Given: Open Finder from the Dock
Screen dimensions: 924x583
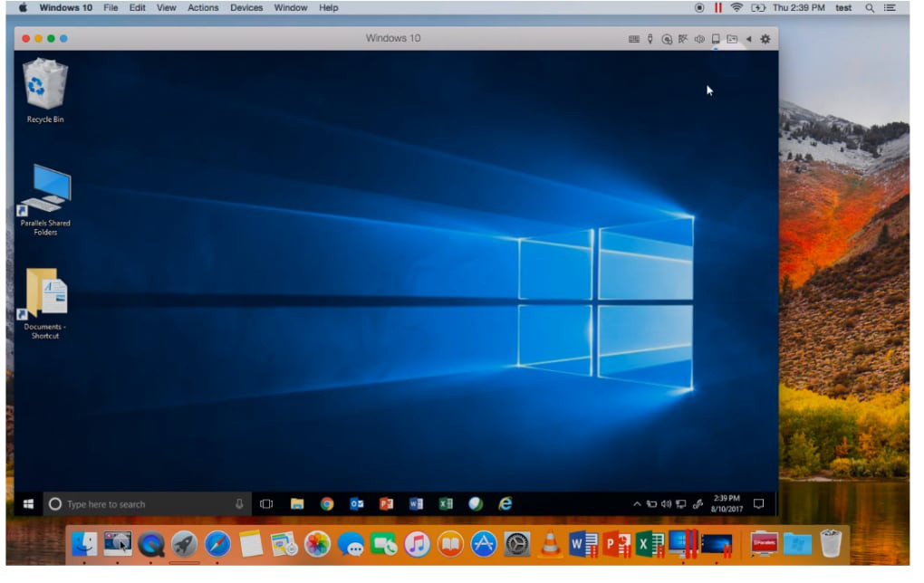Looking at the screenshot, I should tap(84, 543).
